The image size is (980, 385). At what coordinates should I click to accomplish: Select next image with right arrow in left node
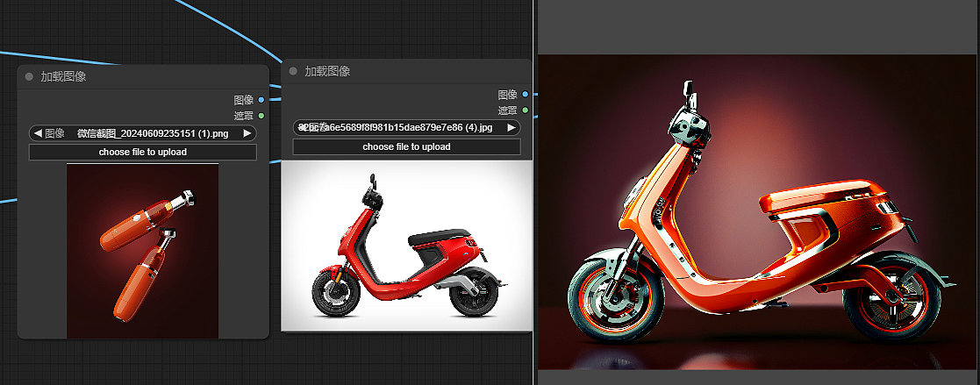pos(247,133)
